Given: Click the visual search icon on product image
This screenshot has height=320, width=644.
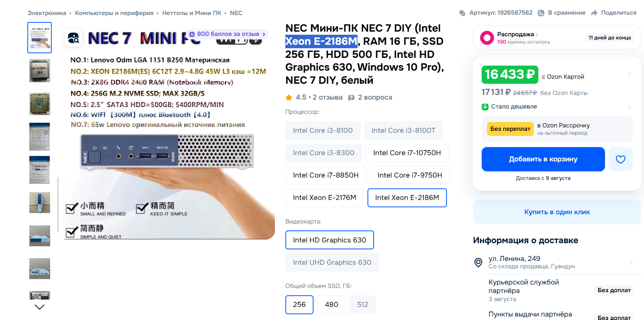Looking at the screenshot, I should click(73, 38).
